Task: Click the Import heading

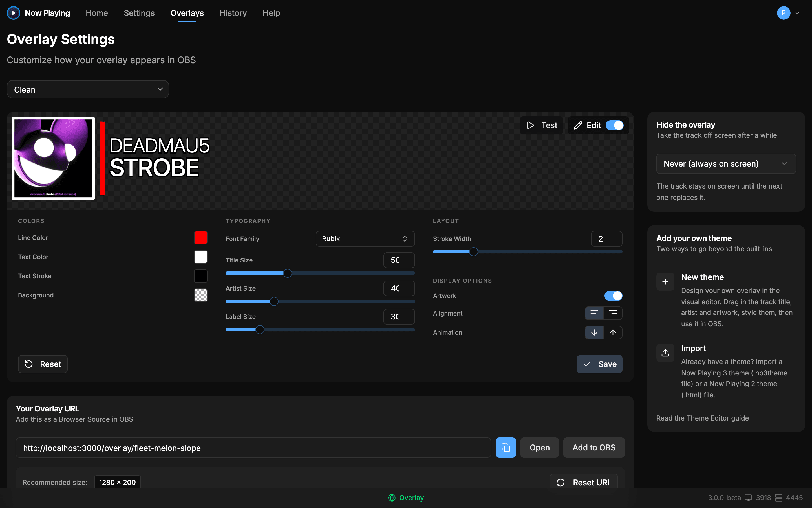Action: 693,348
